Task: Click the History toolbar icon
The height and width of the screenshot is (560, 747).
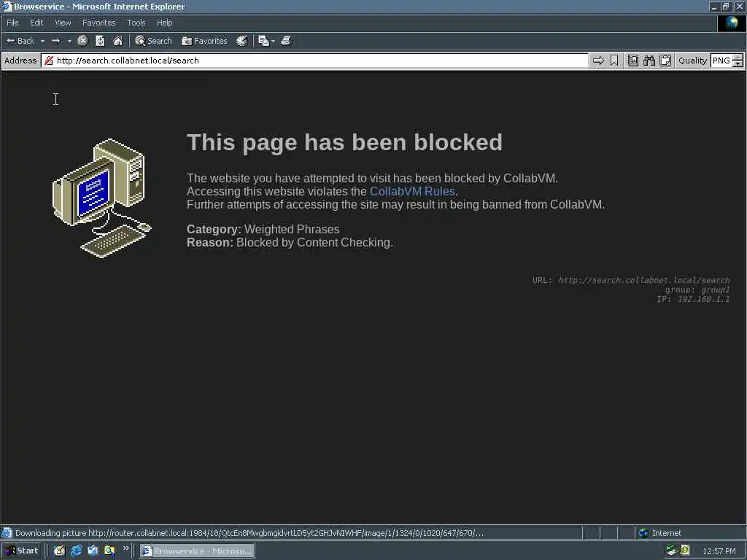Action: 242,41
